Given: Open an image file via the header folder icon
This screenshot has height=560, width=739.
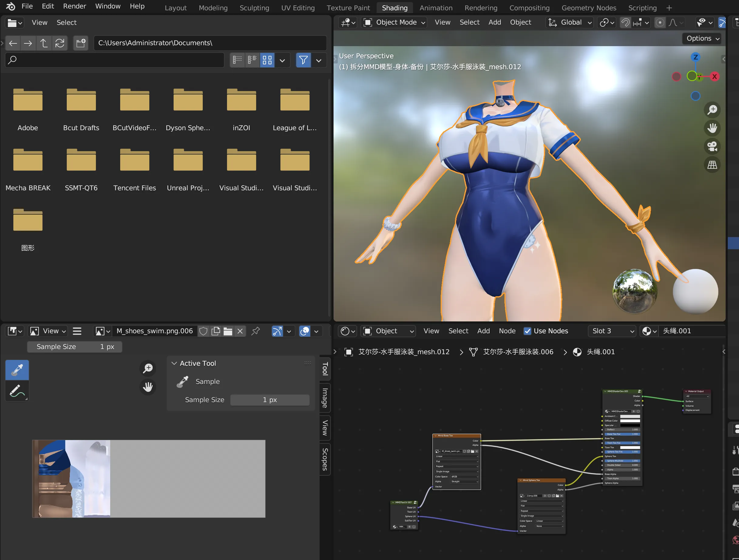Looking at the screenshot, I should [228, 331].
